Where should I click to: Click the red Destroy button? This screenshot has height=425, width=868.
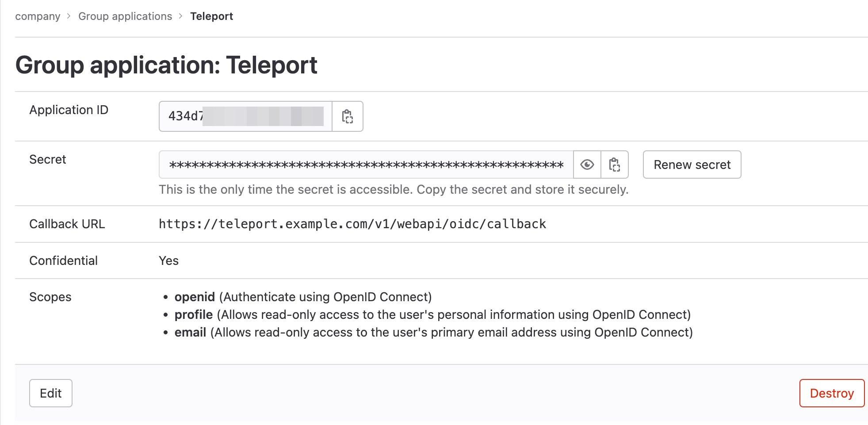click(x=831, y=393)
